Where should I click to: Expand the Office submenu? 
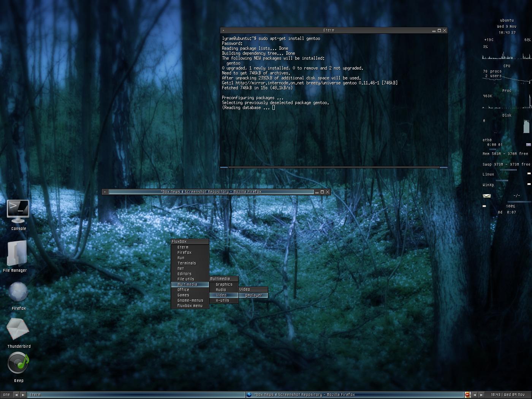point(190,290)
